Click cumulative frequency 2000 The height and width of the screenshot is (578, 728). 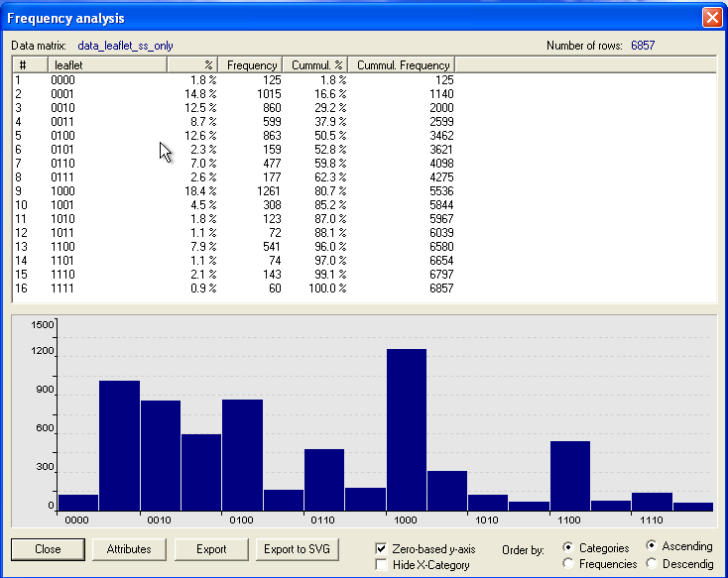441,108
